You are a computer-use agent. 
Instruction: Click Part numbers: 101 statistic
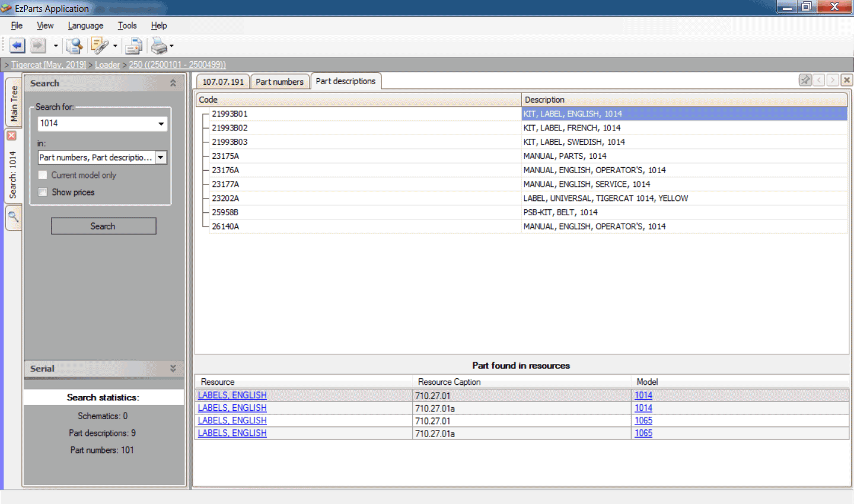click(x=102, y=450)
